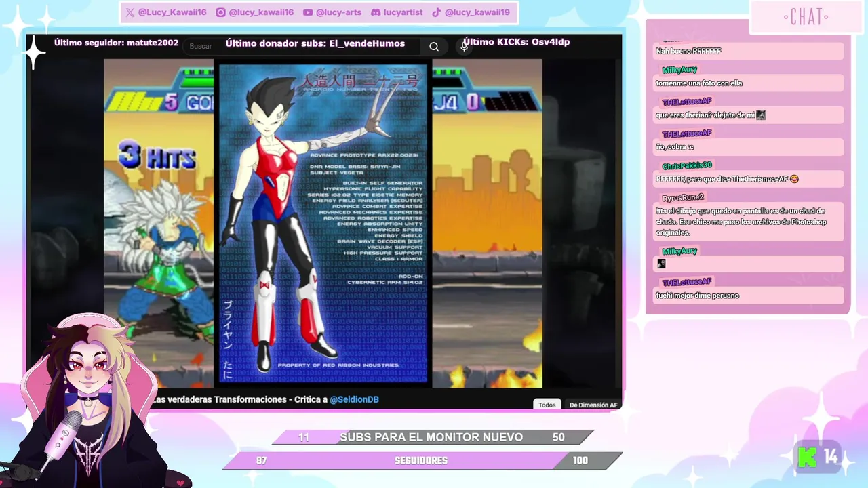Click the @lucy-arts YouTube handle
Image resolution: width=868 pixels, height=488 pixels.
(x=338, y=12)
